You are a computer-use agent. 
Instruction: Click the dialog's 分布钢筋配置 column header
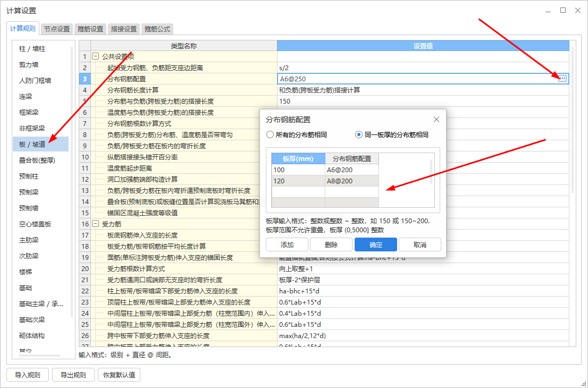coord(352,158)
